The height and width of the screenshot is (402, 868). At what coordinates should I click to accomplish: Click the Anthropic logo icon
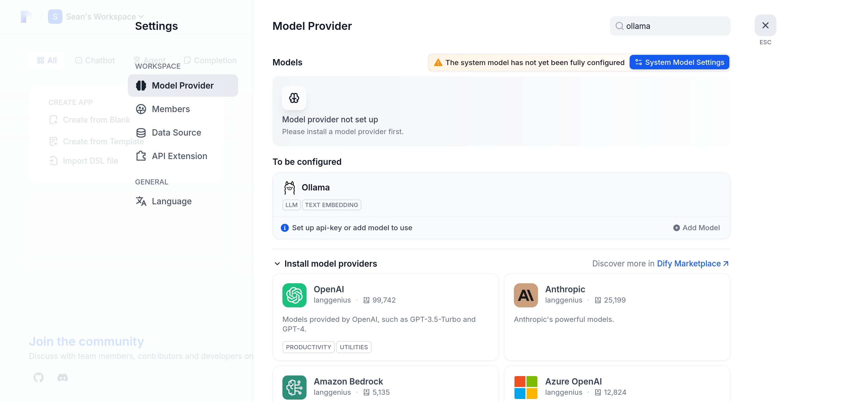pyautogui.click(x=525, y=295)
